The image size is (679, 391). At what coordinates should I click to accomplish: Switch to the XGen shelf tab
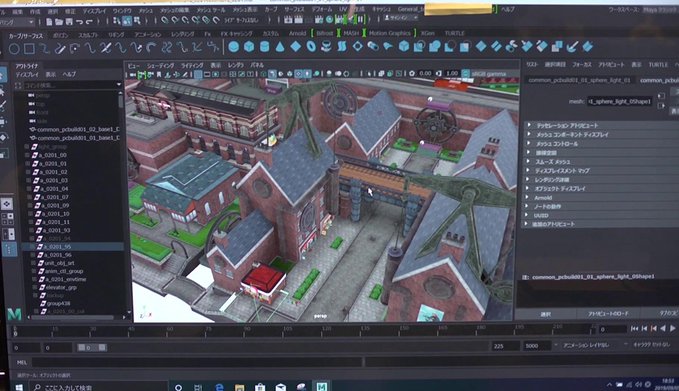point(427,33)
